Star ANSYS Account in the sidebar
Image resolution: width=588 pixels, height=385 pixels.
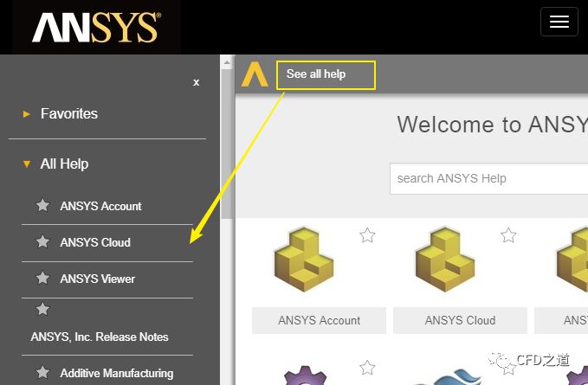(42, 206)
